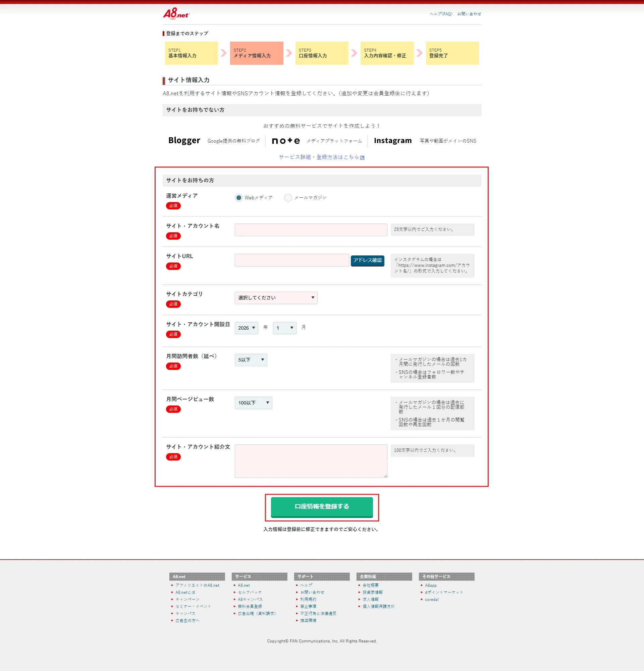644x671 pixels.
Task: Open footer link 個人情報保護方針
Action: (379, 606)
